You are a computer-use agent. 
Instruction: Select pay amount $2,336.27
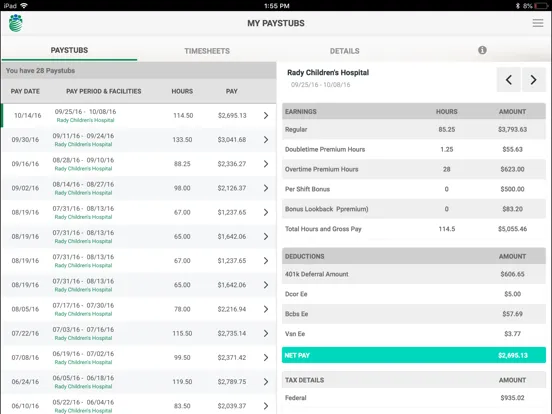[232, 164]
